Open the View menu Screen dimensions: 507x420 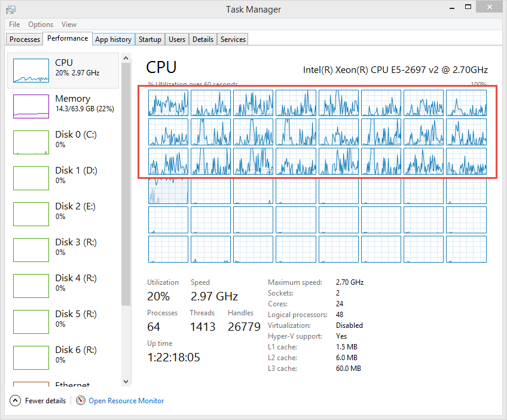pyautogui.click(x=69, y=25)
